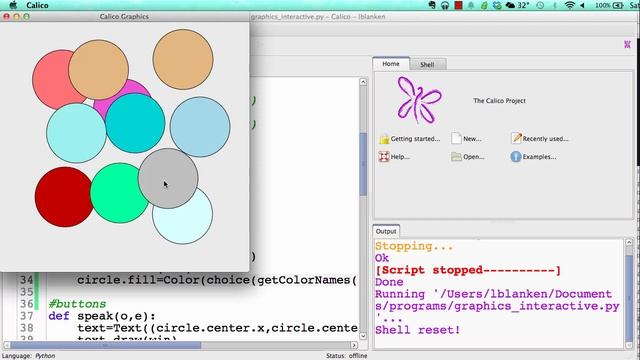Click the Getting started folder icon
The width and height of the screenshot is (640, 360).
[x=384, y=139]
